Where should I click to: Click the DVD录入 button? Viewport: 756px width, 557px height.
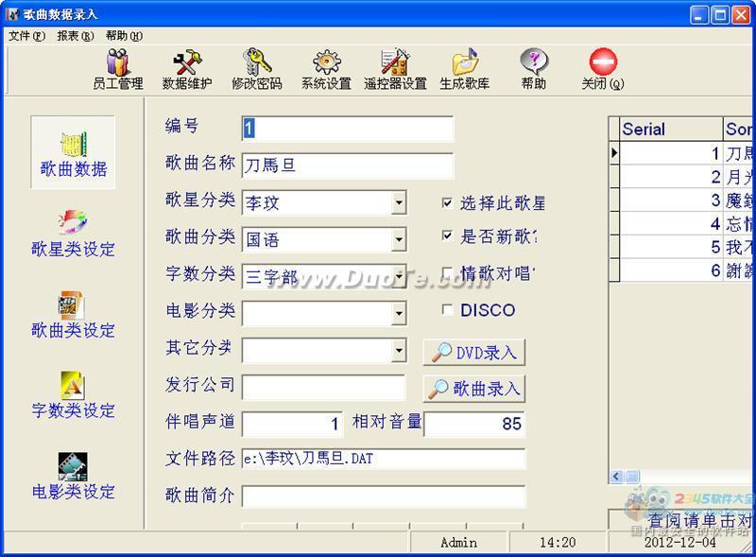coord(473,353)
